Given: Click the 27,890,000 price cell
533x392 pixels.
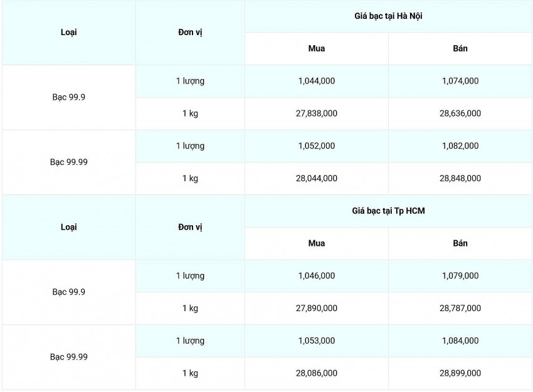Looking at the screenshot, I should pyautogui.click(x=317, y=309).
